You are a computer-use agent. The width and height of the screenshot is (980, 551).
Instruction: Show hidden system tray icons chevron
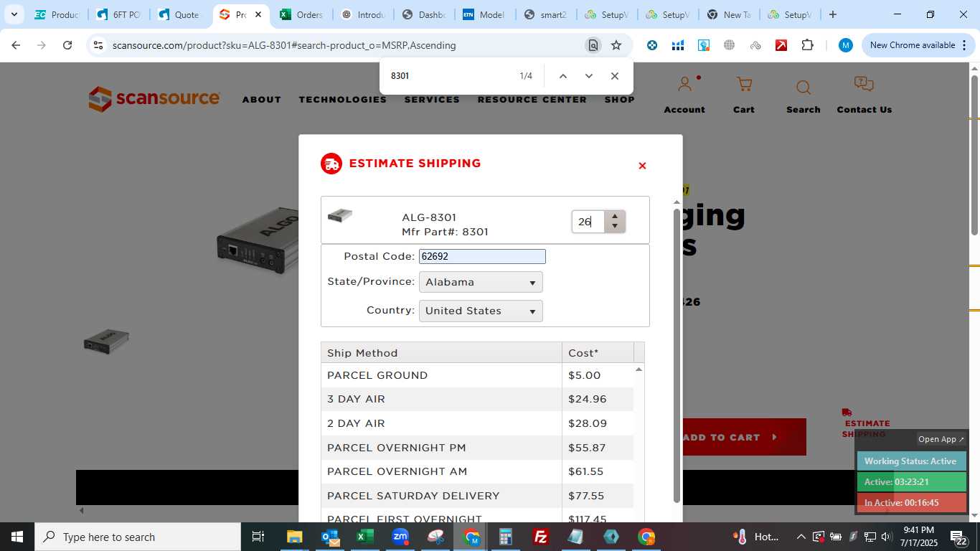pos(801,537)
